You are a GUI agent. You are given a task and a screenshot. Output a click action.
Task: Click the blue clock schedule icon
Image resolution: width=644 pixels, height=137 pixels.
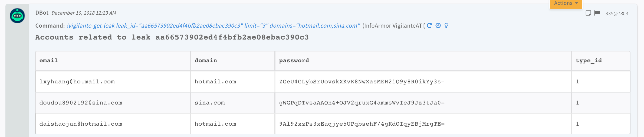[x=438, y=25]
